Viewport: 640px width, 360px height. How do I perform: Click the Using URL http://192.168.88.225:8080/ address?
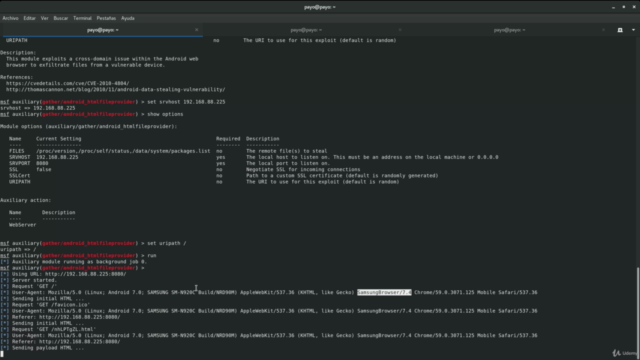[x=86, y=274]
